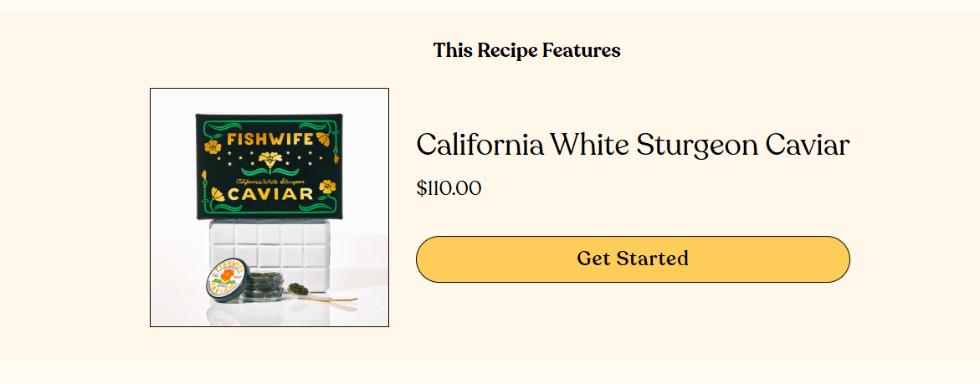Click the FISHWIFE lettering on the box
Image resolution: width=980 pixels, height=384 pixels.
tap(269, 138)
